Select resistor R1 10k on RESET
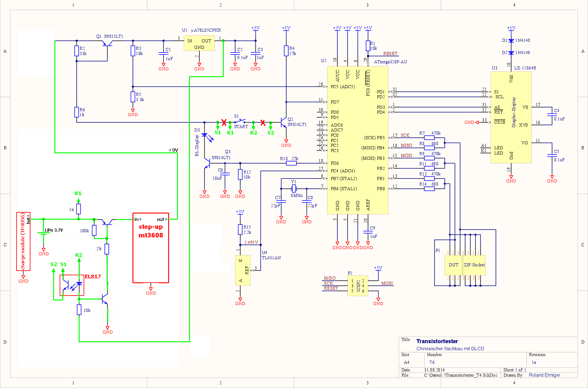Image resolution: width=588 pixels, height=388 pixels. pos(368,46)
